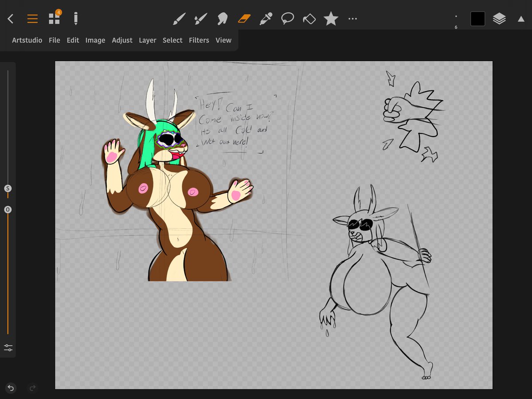This screenshot has height=399, width=532.
Task: Expand more tools with the ellipsis
Action: (x=352, y=19)
